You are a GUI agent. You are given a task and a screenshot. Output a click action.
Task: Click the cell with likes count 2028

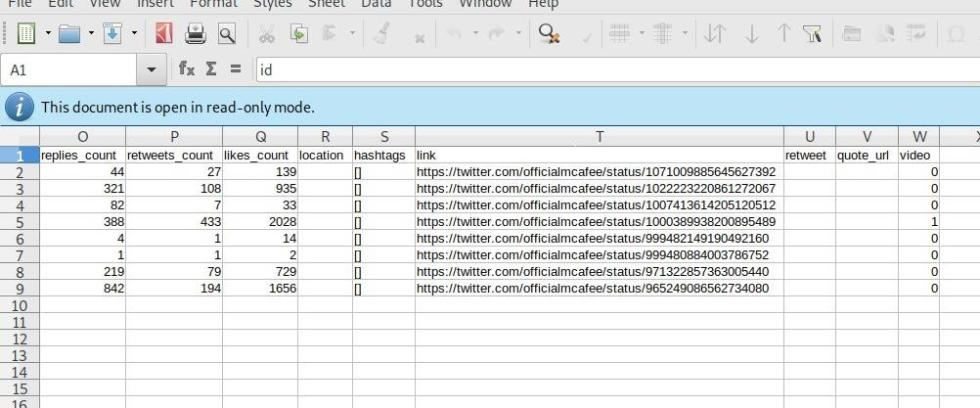pyautogui.click(x=260, y=222)
